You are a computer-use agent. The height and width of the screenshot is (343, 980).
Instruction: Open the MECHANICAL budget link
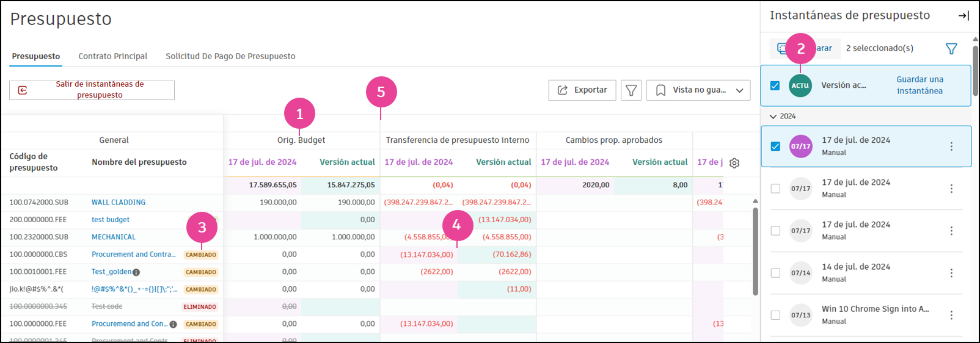click(114, 237)
